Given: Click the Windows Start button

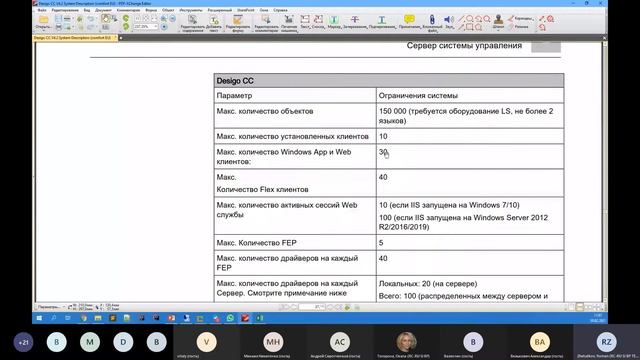Looking at the screenshot, I should click(39, 318).
